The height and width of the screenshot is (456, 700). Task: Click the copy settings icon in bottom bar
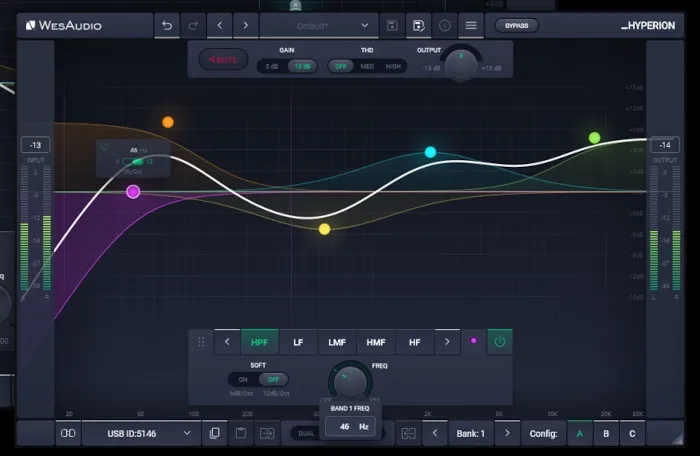(x=215, y=433)
